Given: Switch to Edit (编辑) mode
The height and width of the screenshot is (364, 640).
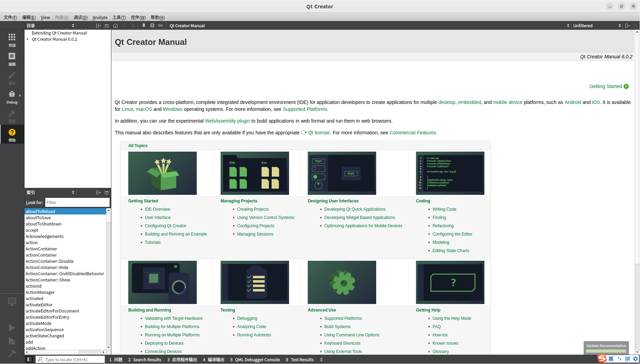Looking at the screenshot, I should coord(12,59).
